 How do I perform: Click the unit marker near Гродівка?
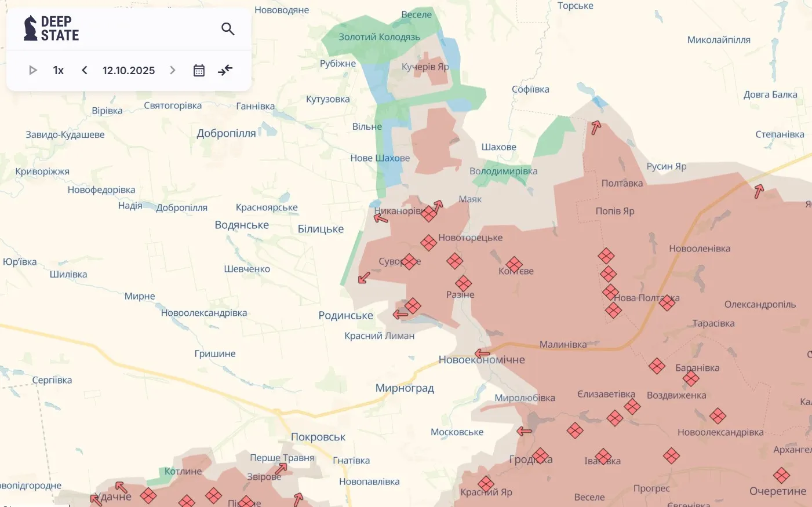[540, 456]
